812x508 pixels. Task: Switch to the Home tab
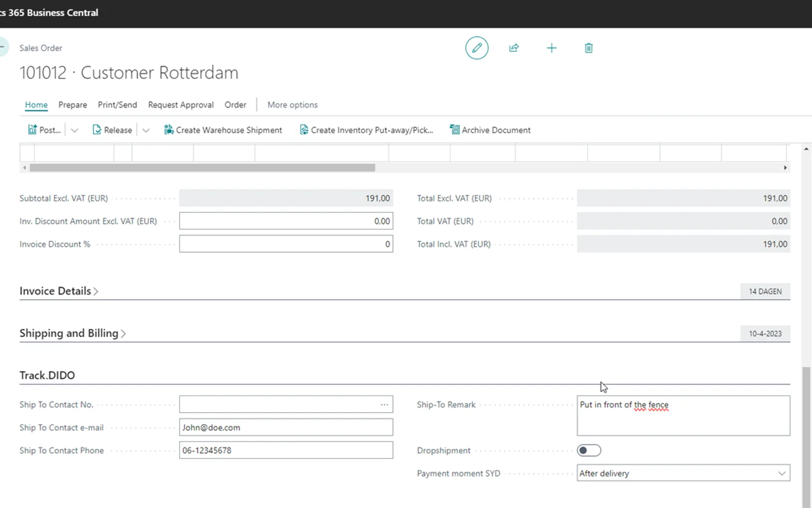36,105
